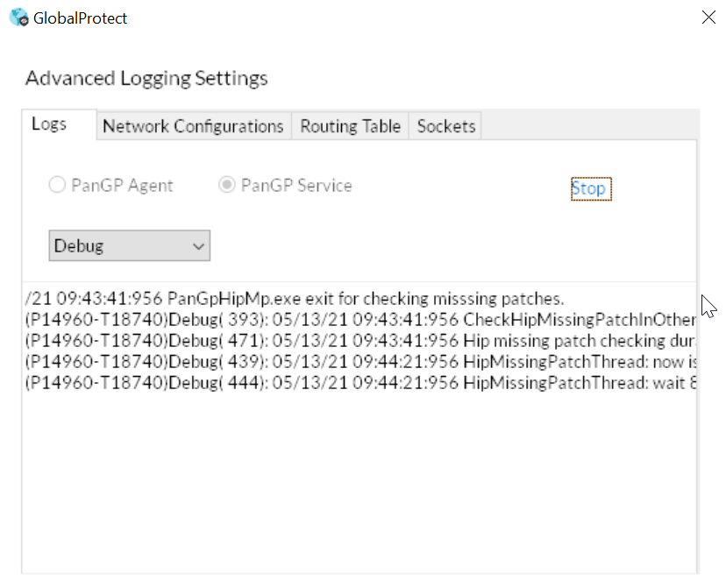Screen dimensions: 726x588
Task: Click the empty area below the log entries
Action: pos(359,482)
